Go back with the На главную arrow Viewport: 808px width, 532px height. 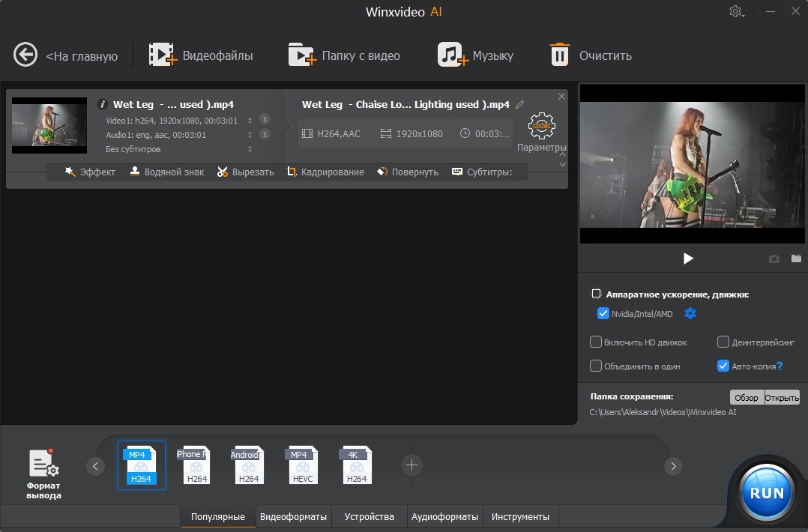[x=25, y=55]
